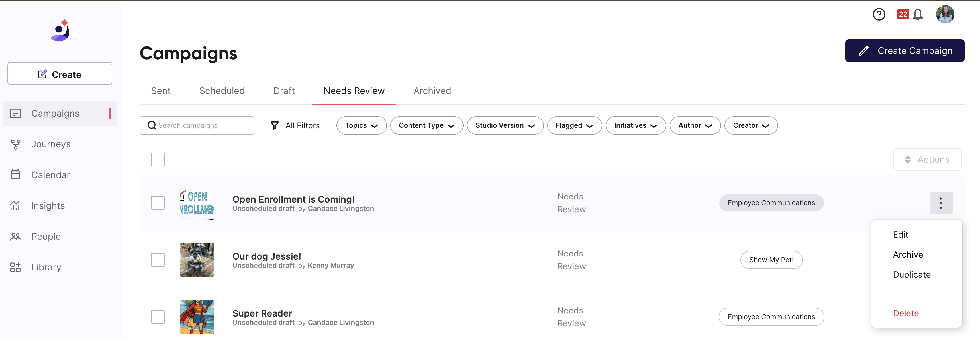The width and height of the screenshot is (980, 338).
Task: Expand the Topics filter dropdown
Action: coord(362,126)
